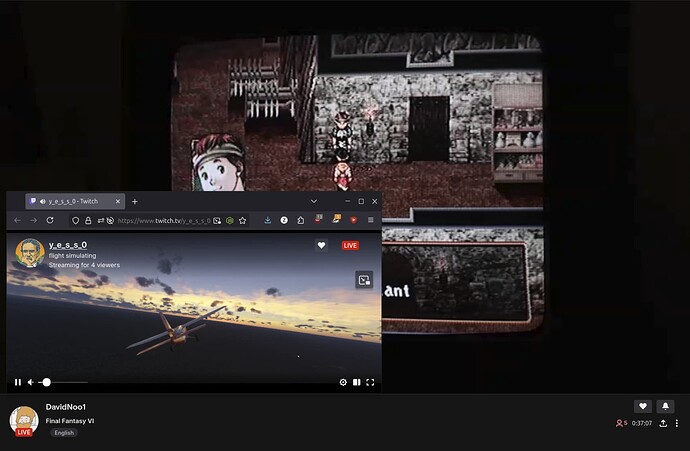Click autoplay blocked icon in address bar
Screen dimensions: 690x451
click(110, 220)
